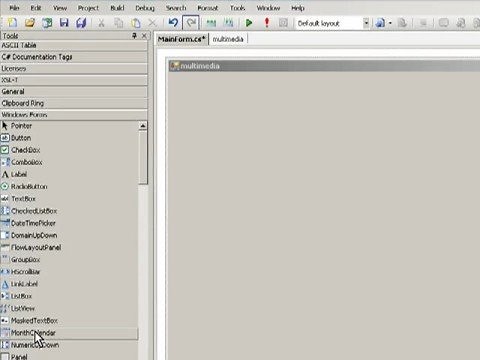480x360 pixels.
Task: Select the DomainUpDown control
Action: 69,235
